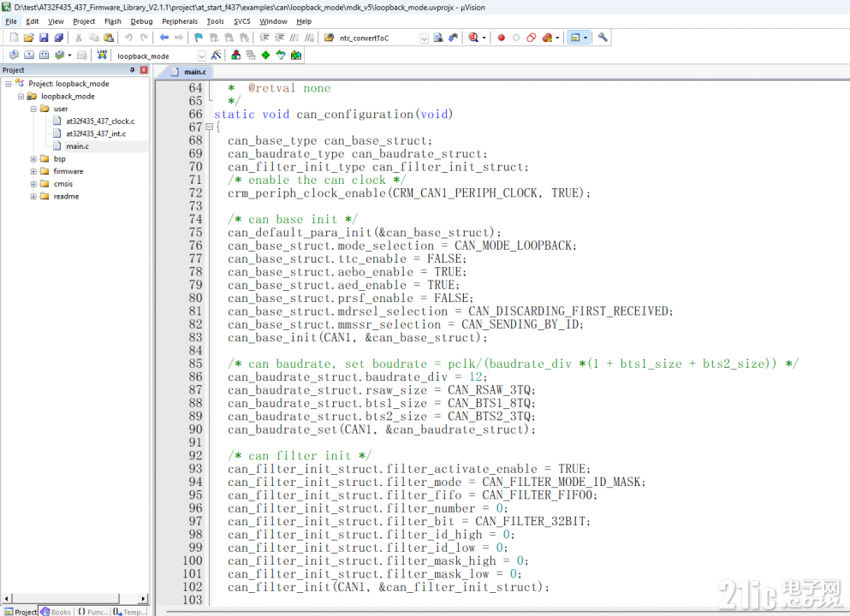Paste from clipboard using the Paste icon
850x616 pixels.
pyautogui.click(x=109, y=38)
